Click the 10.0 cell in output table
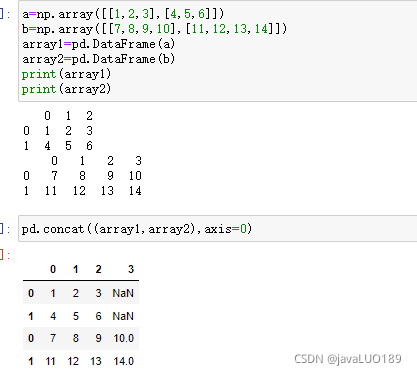Viewport: 417px width, 375px height. point(124,338)
